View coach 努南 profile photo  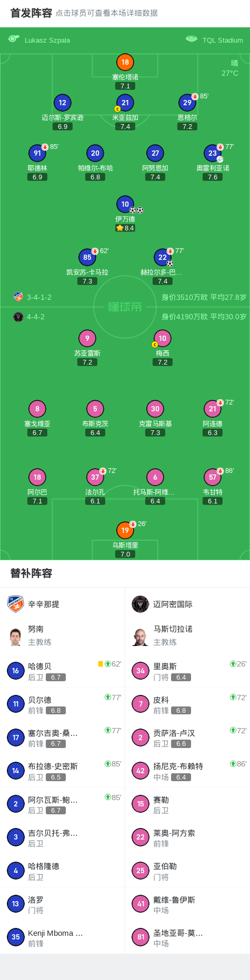coord(15,637)
